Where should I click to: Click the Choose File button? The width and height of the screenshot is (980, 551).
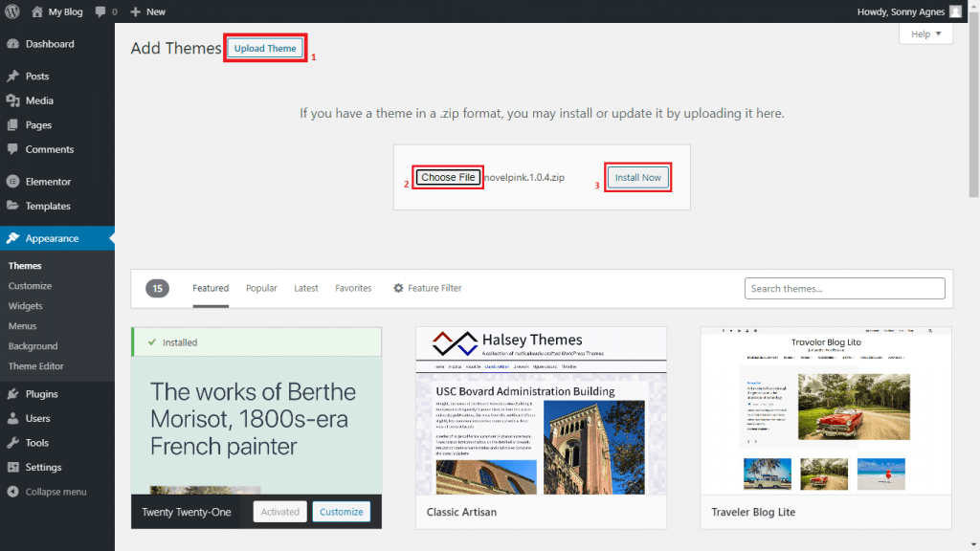(448, 178)
